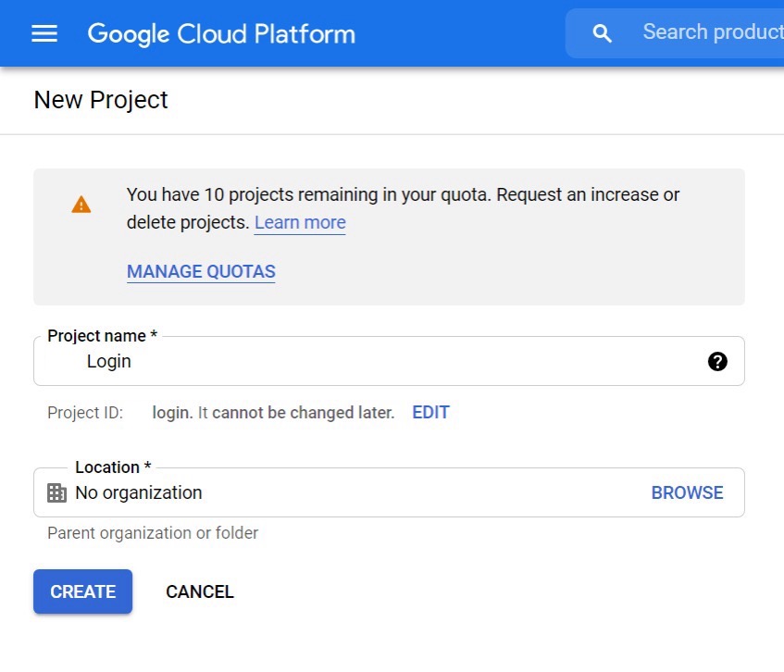Screen dimensions: 784x672
Task: Click the Location field label
Action: 113,467
